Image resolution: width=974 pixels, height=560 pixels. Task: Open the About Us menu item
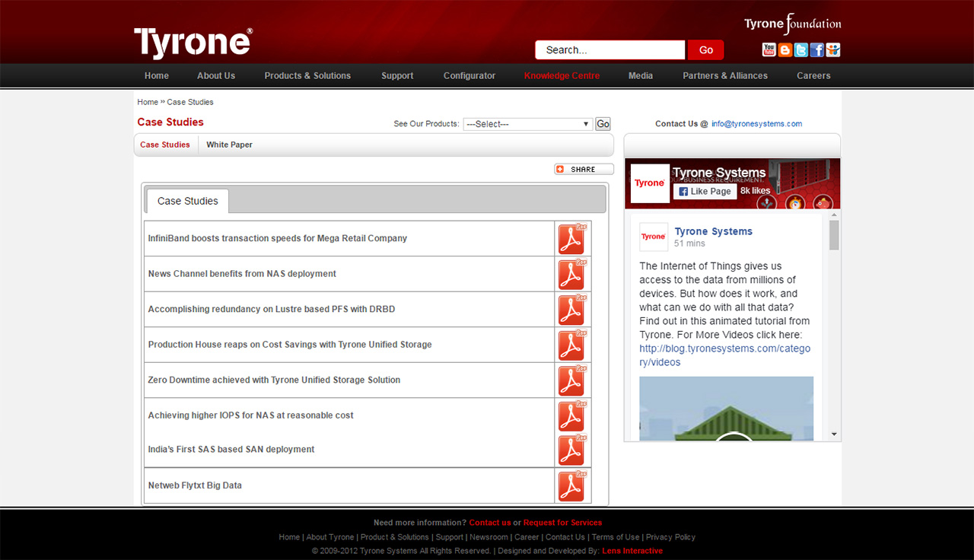point(216,76)
